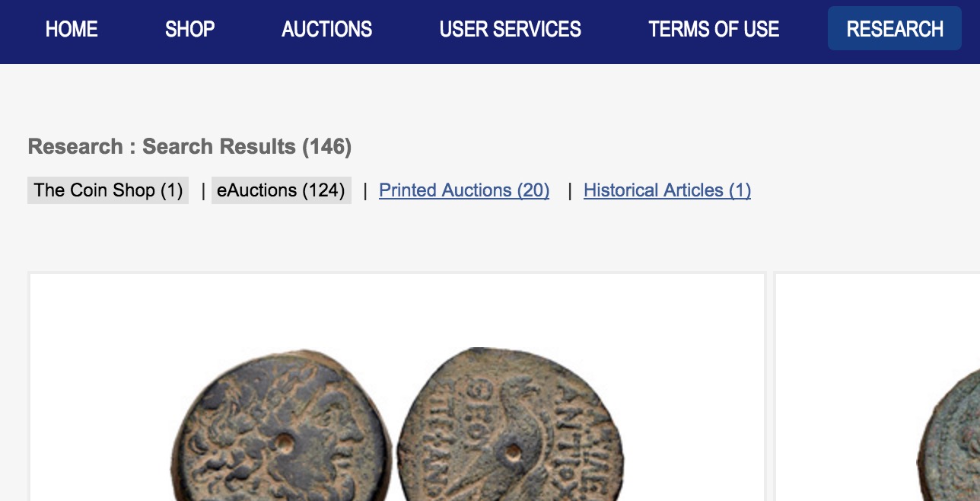980x501 pixels.
Task: Click the Research : Search Results (146) heading
Action: (x=189, y=146)
